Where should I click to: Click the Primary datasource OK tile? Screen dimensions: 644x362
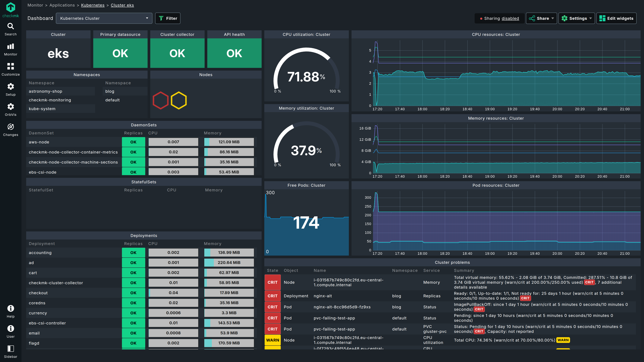click(120, 53)
